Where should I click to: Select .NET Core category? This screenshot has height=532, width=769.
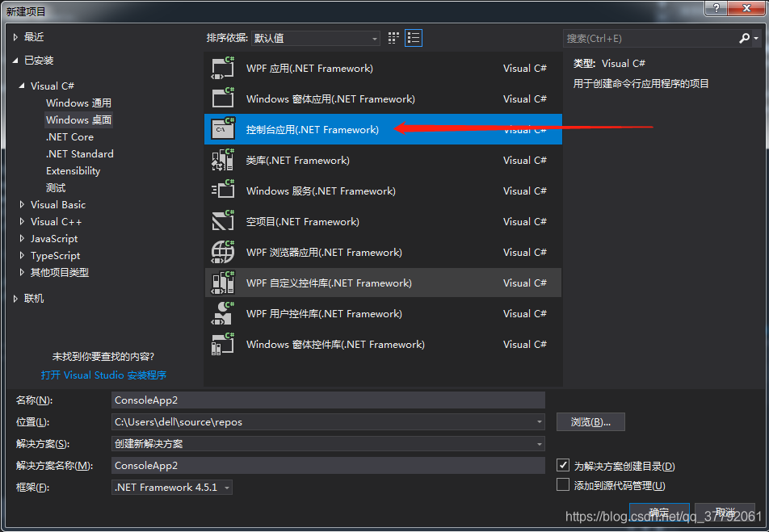(x=69, y=136)
